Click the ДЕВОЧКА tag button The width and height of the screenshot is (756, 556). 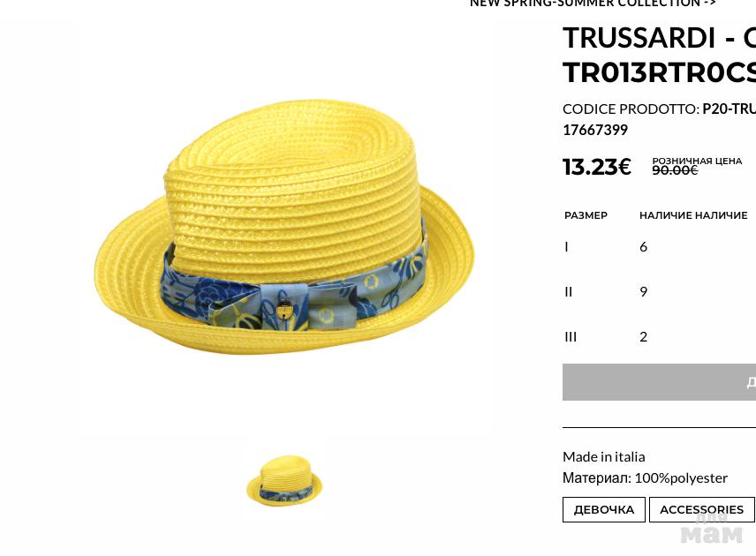click(x=603, y=509)
